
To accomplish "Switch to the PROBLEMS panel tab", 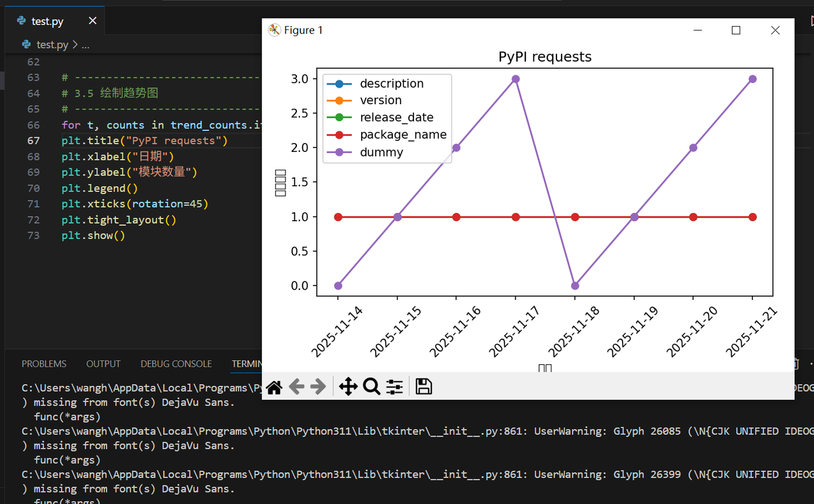I will tap(44, 364).
